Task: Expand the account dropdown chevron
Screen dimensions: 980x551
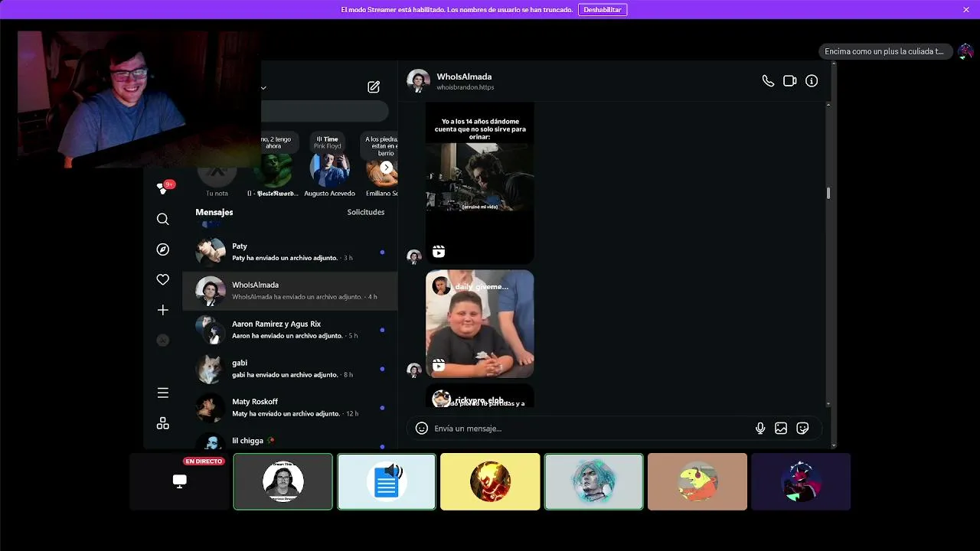Action: (263, 88)
